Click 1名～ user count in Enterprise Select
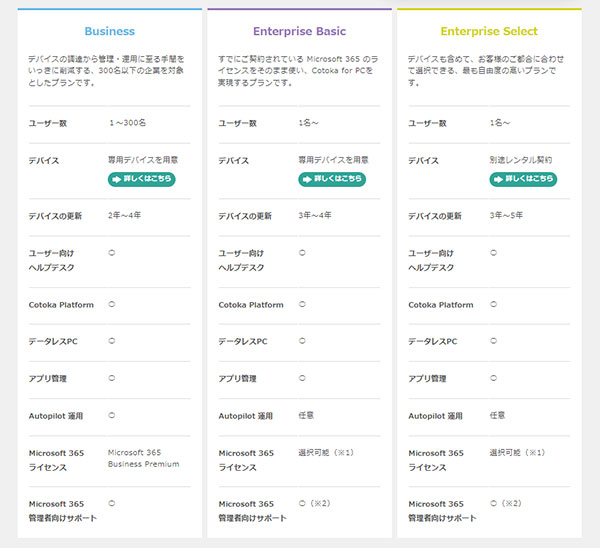Image resolution: width=600 pixels, height=548 pixels. click(500, 123)
